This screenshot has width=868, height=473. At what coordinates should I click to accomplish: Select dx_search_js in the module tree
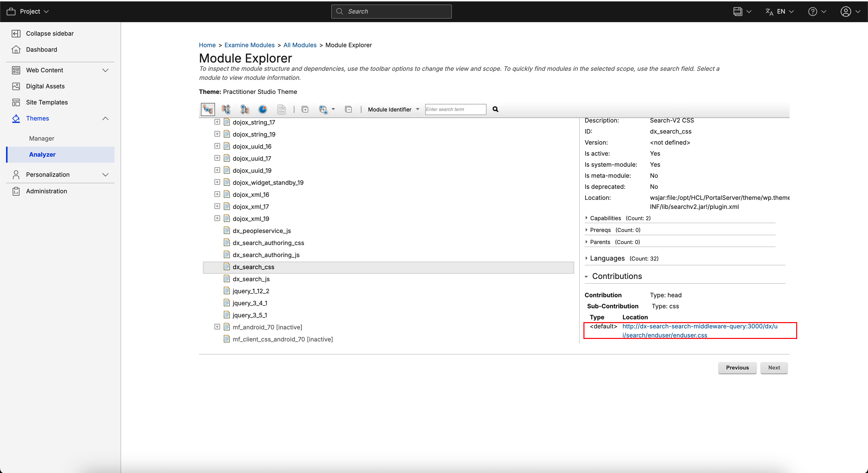pyautogui.click(x=251, y=279)
